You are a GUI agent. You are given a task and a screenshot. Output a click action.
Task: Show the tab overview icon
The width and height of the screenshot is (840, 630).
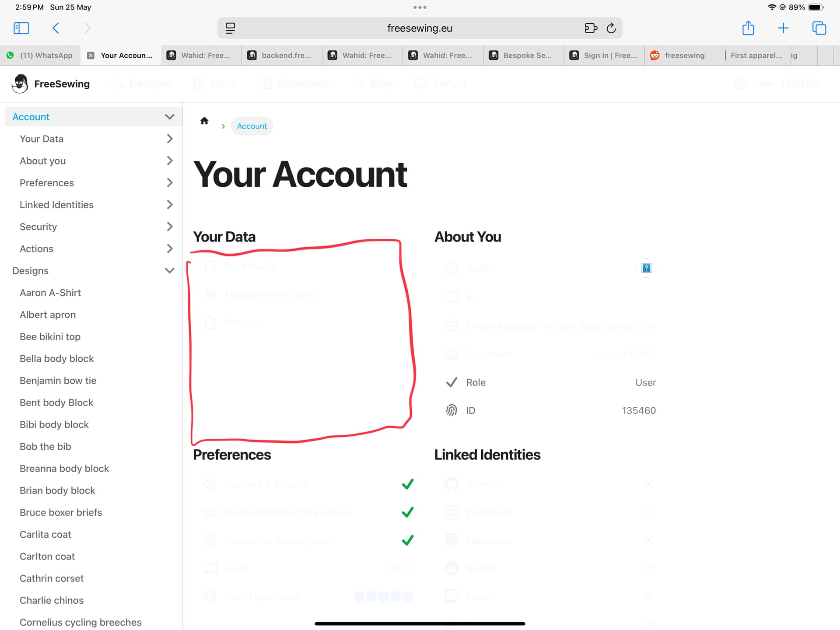coord(819,28)
